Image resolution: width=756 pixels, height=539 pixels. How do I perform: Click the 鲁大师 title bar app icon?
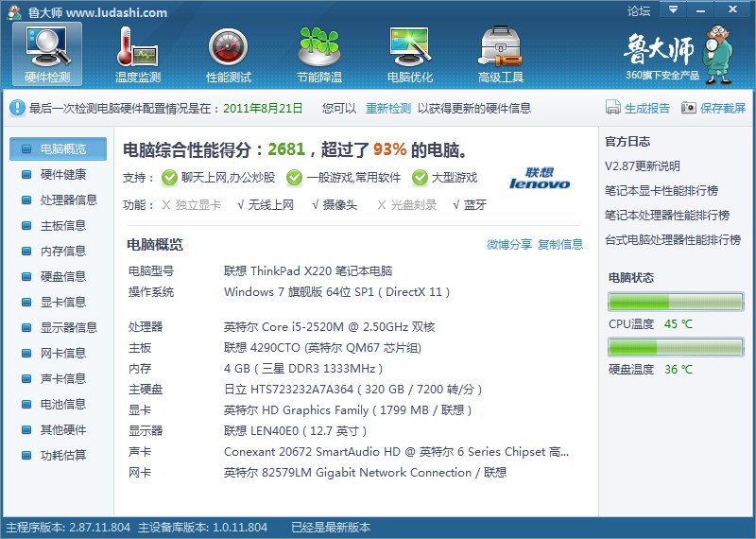(14, 12)
